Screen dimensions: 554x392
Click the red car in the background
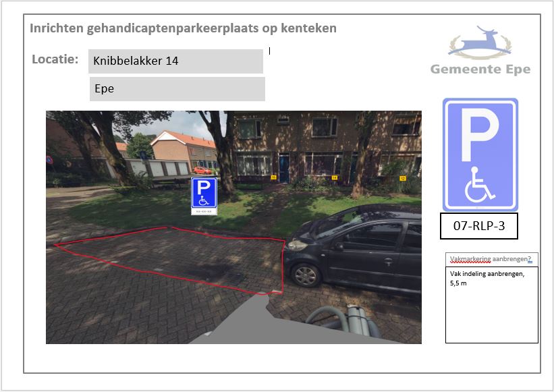point(201,170)
